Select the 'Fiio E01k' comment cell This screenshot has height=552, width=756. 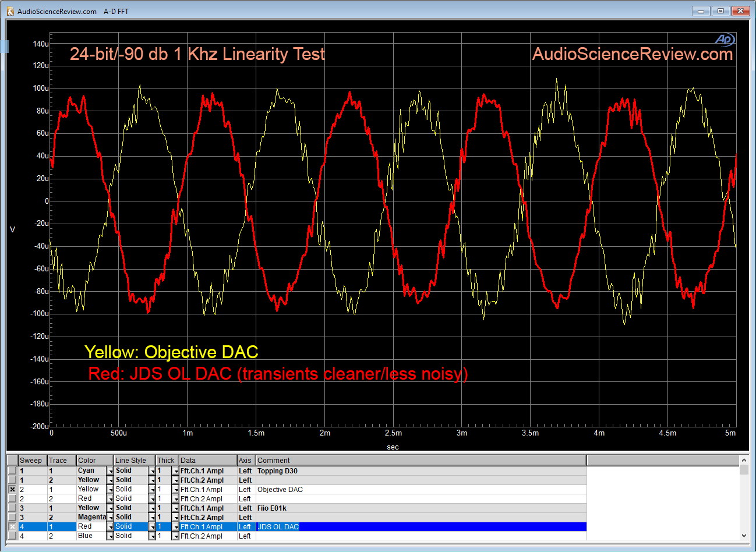point(421,508)
